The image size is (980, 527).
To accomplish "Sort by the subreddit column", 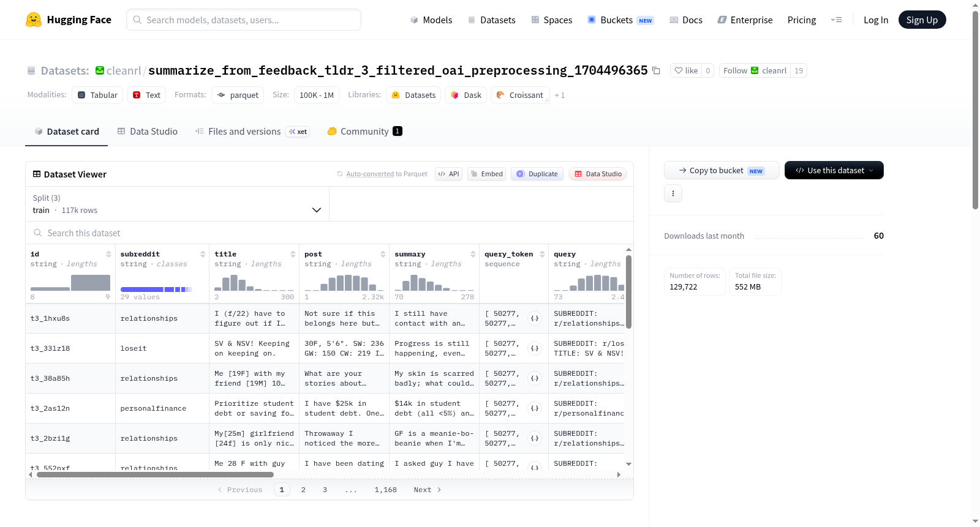I will (x=203, y=254).
